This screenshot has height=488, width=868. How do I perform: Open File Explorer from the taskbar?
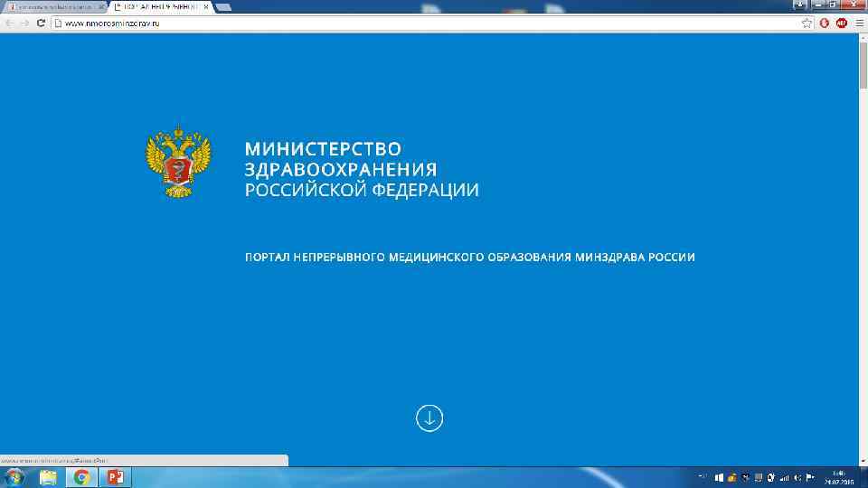point(48,477)
